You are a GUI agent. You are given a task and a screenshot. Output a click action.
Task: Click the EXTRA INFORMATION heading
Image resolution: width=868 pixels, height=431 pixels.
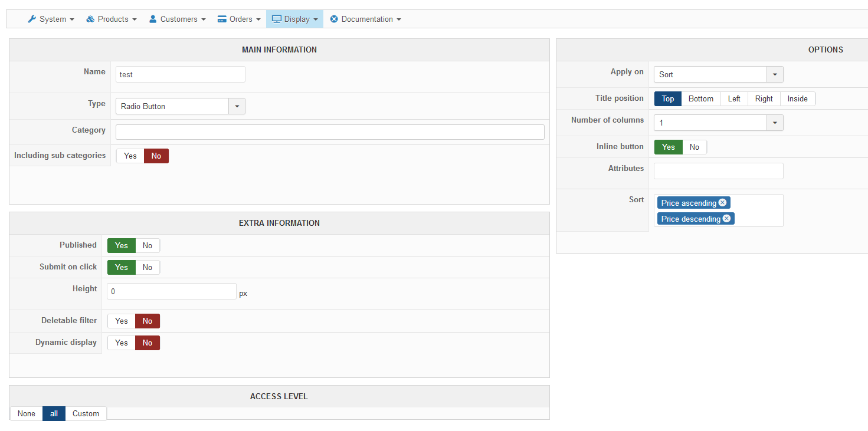click(x=279, y=223)
